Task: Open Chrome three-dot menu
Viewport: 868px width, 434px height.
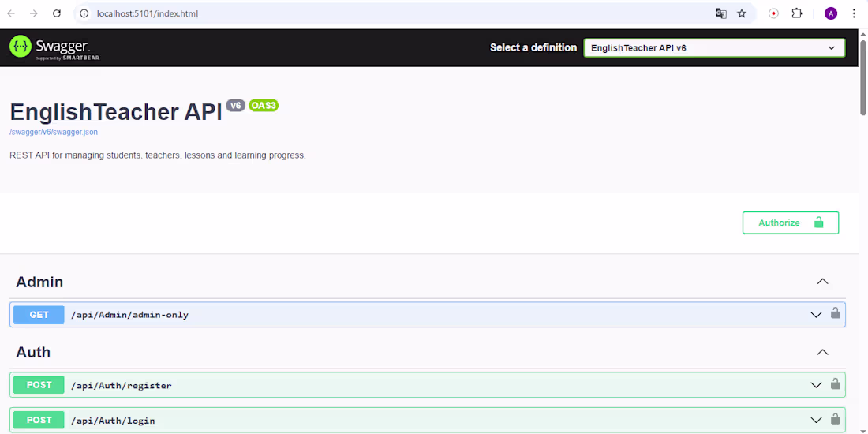Action: (854, 14)
